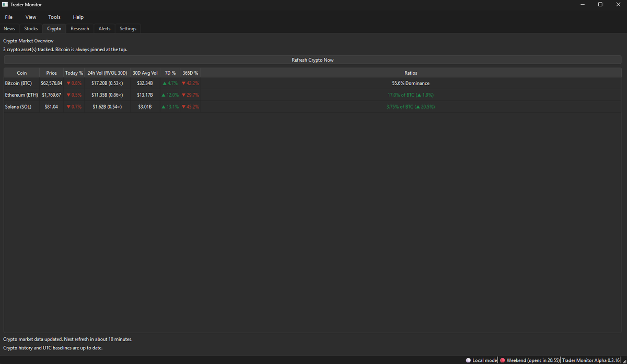The width and height of the screenshot is (627, 364).
Task: Open the Settings tab
Action: point(128,29)
